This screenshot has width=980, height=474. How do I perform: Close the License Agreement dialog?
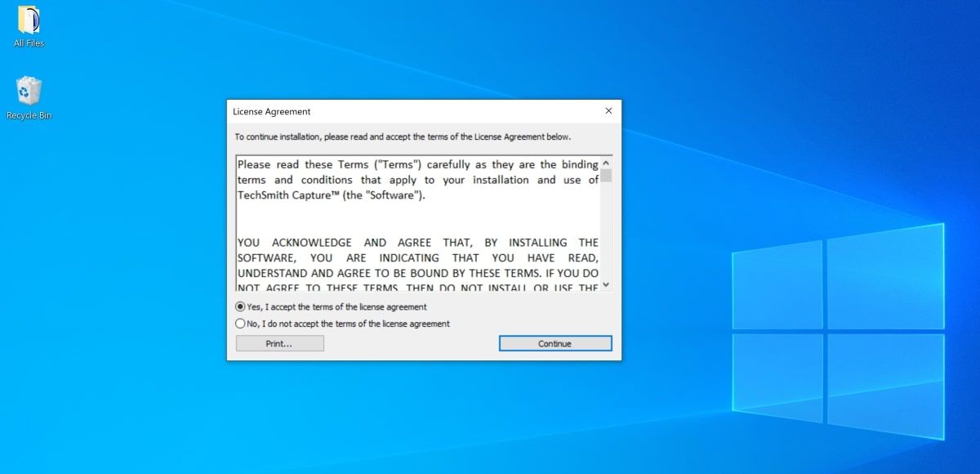tap(608, 111)
